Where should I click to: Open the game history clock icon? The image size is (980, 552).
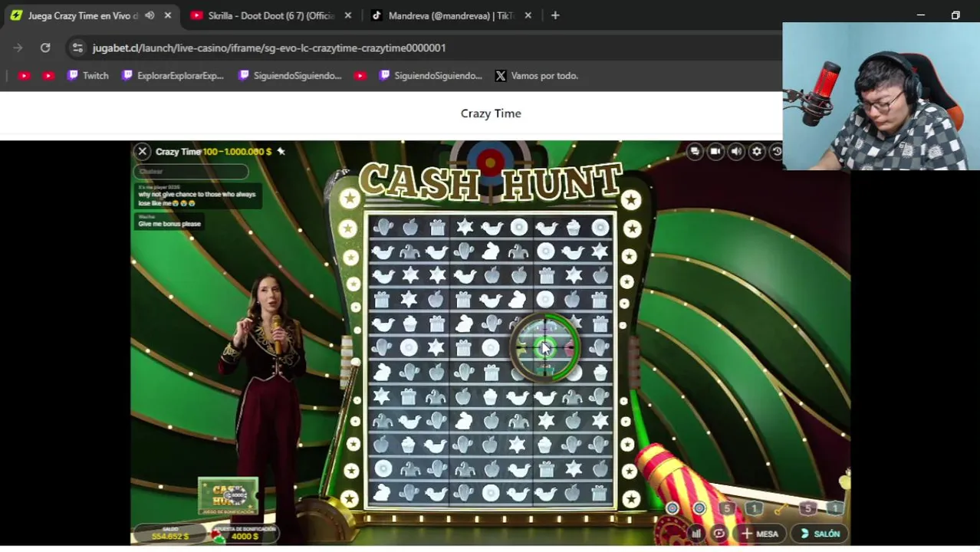pos(777,152)
